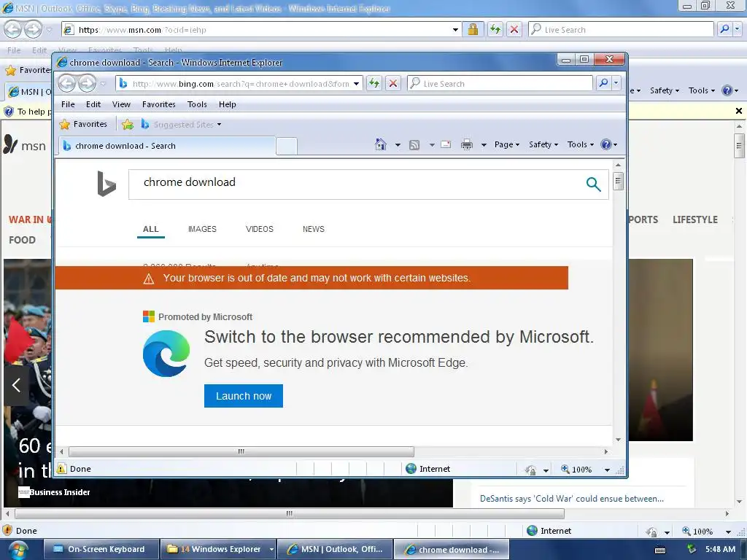
Task: Click Microsoft Edge logo in promotion
Action: click(x=166, y=354)
